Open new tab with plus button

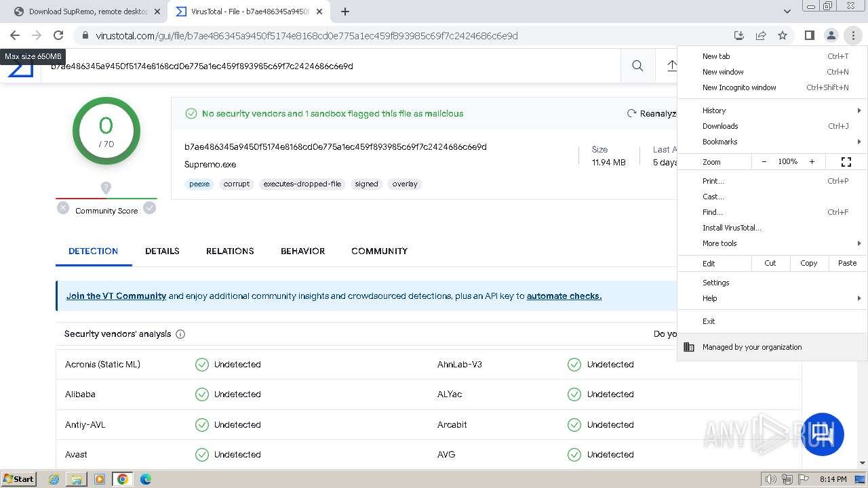[x=345, y=12]
